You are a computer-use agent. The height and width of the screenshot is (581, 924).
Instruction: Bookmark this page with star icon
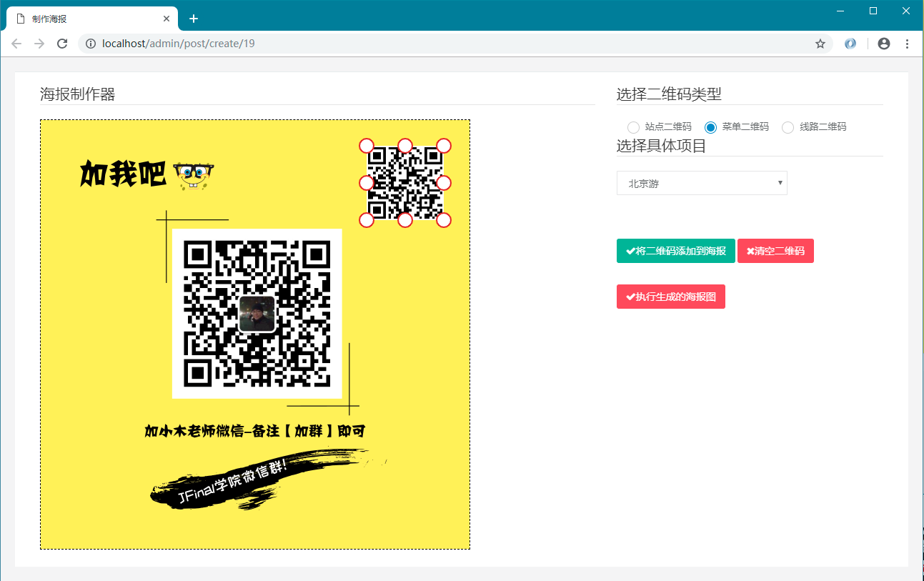tap(820, 44)
